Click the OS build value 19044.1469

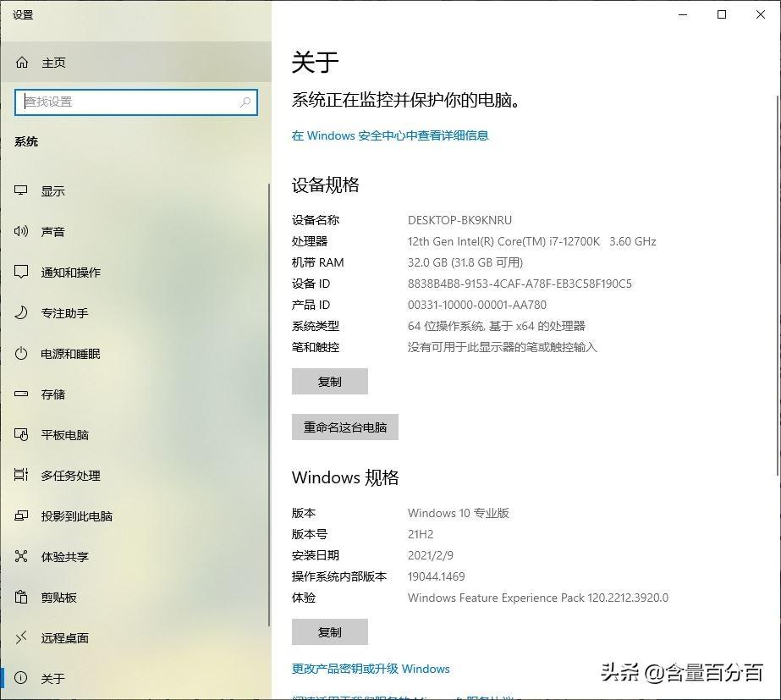[x=437, y=577]
